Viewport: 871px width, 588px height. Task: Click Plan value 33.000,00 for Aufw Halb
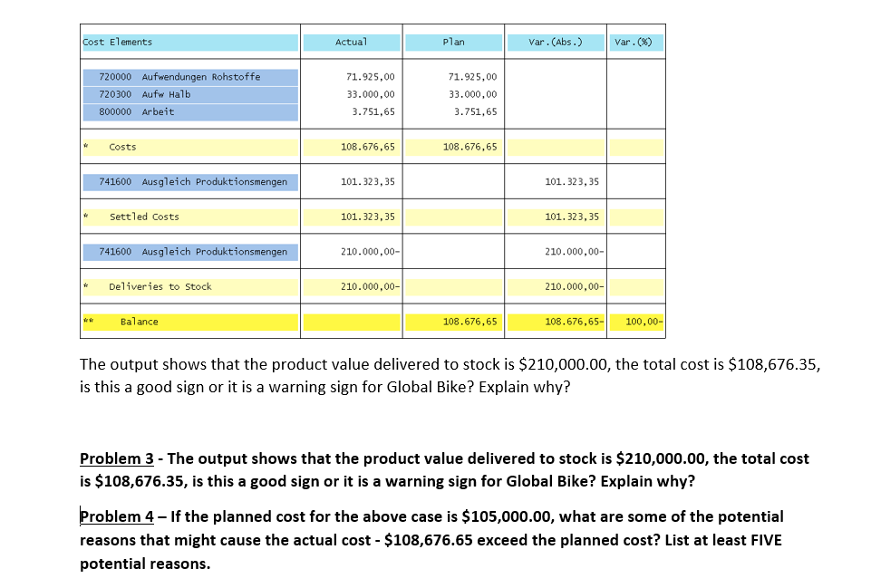click(x=473, y=94)
